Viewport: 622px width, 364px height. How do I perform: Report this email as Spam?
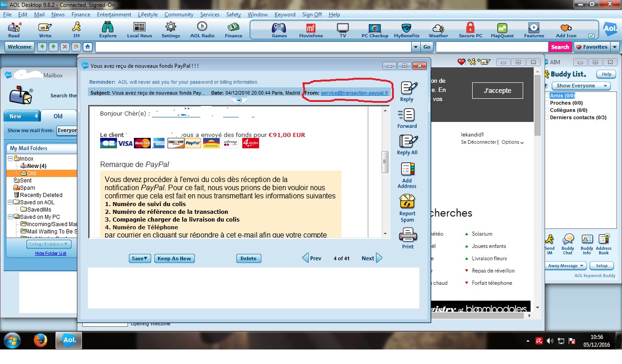pos(407,208)
